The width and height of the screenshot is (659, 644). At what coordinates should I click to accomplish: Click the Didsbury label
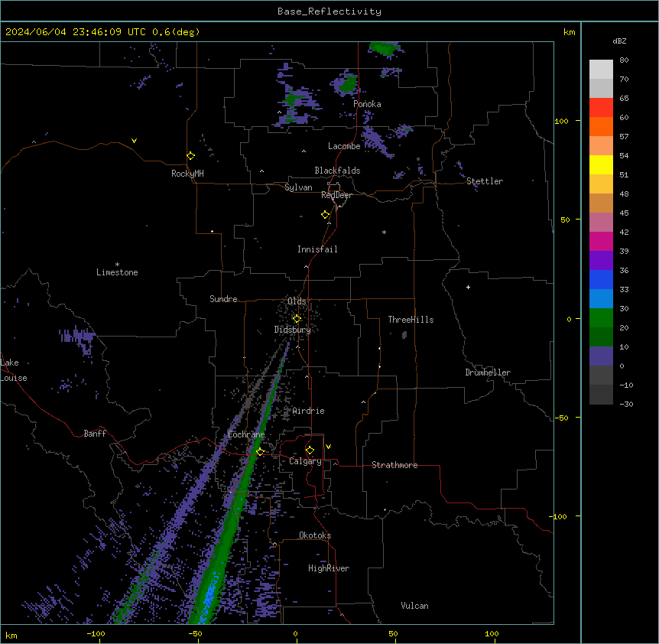[293, 330]
